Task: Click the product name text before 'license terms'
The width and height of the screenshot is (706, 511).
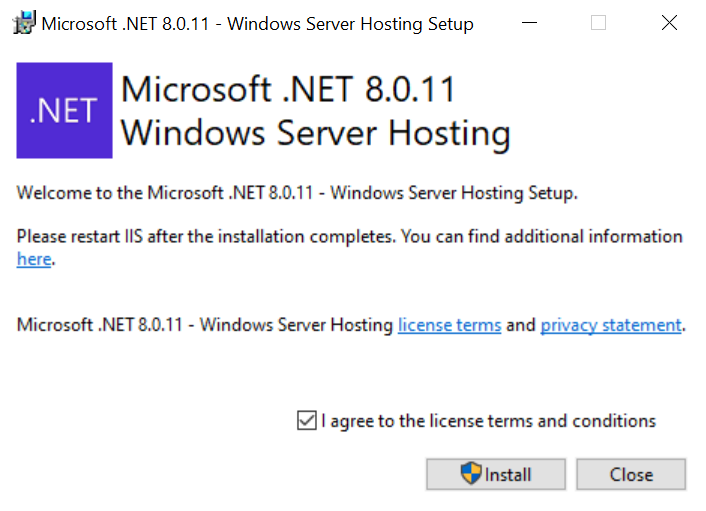Action: (205, 325)
